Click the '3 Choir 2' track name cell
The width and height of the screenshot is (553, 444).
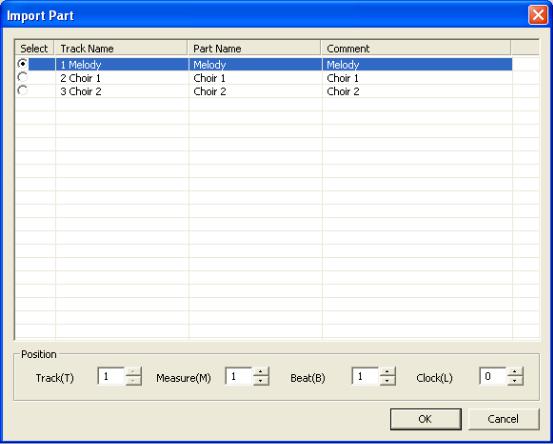point(122,91)
